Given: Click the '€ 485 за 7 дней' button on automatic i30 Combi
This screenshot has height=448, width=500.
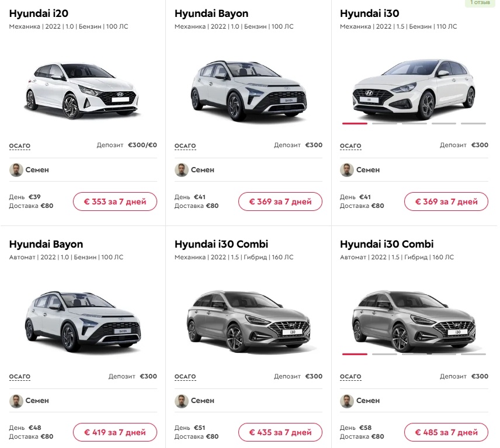Looking at the screenshot, I should (x=446, y=432).
